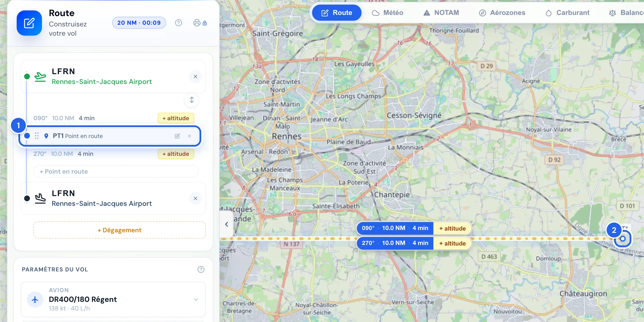
Task: Open the Balance tab
Action: click(626, 13)
